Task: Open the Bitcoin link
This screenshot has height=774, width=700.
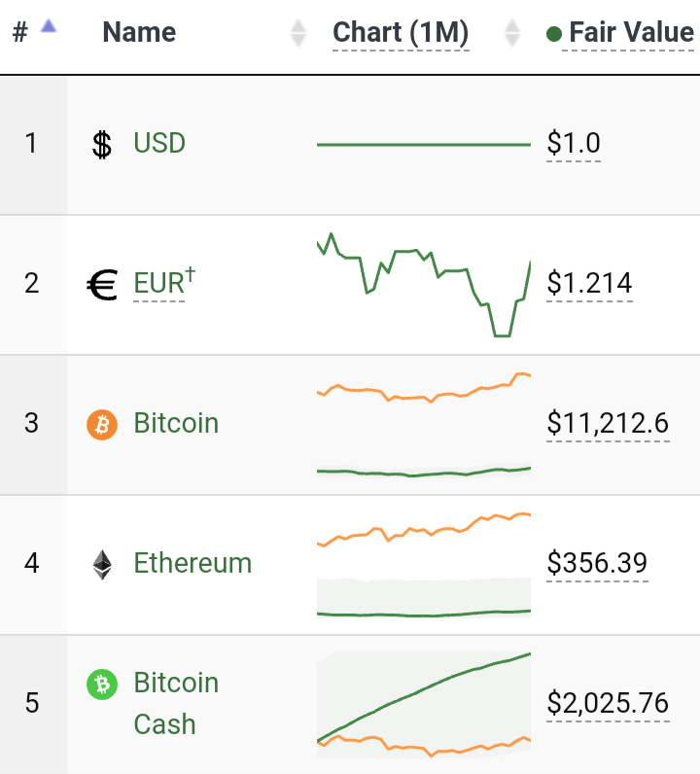Action: pos(176,423)
